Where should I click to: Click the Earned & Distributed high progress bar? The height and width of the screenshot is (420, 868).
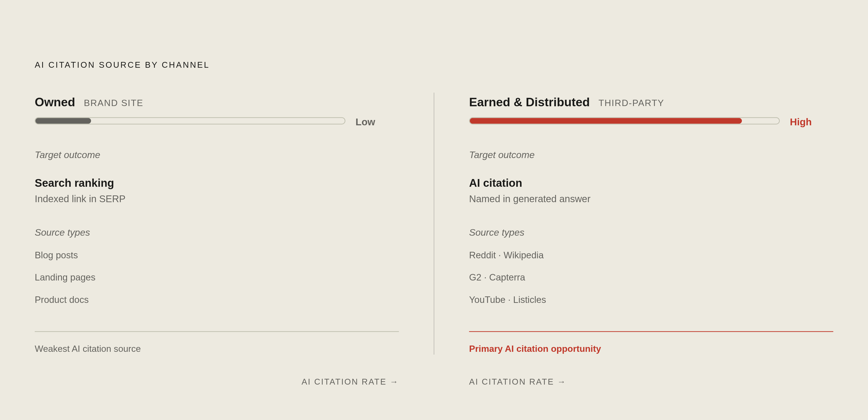624,121
